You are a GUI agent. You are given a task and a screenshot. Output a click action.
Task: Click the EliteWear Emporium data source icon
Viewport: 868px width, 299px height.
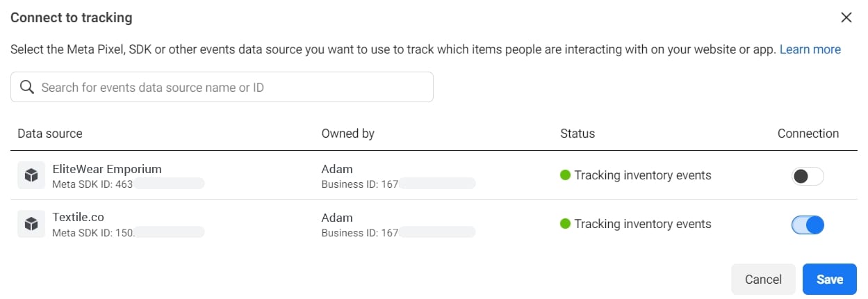pyautogui.click(x=31, y=175)
